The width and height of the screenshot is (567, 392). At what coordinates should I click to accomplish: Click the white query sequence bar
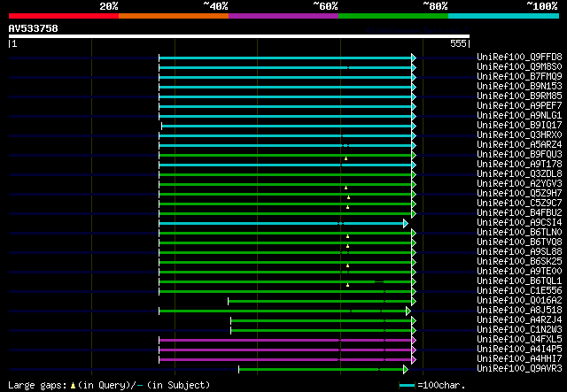[239, 36]
